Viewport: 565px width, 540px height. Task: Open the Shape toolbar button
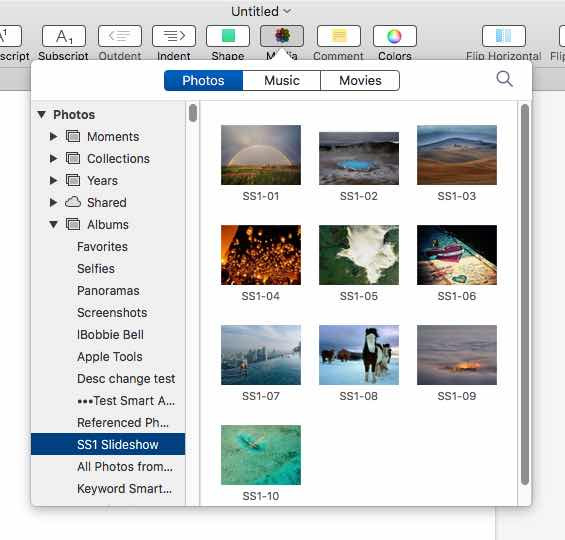tap(228, 36)
